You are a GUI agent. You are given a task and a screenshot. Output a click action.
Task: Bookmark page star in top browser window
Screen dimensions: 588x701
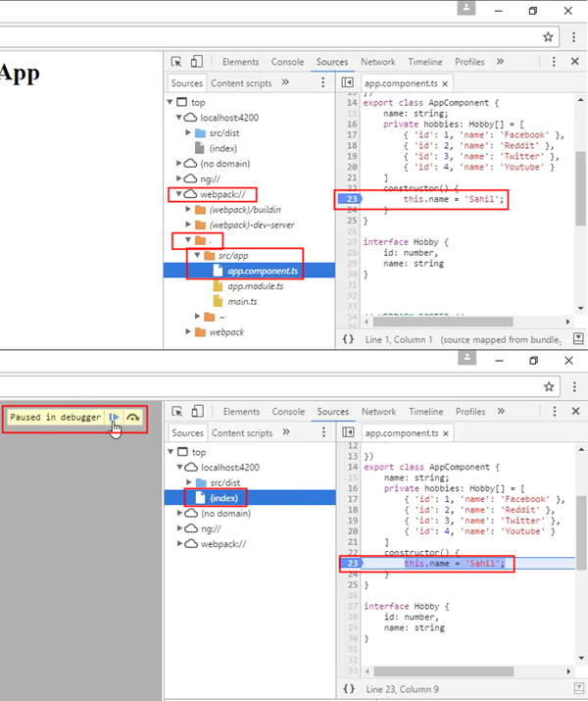tap(548, 37)
